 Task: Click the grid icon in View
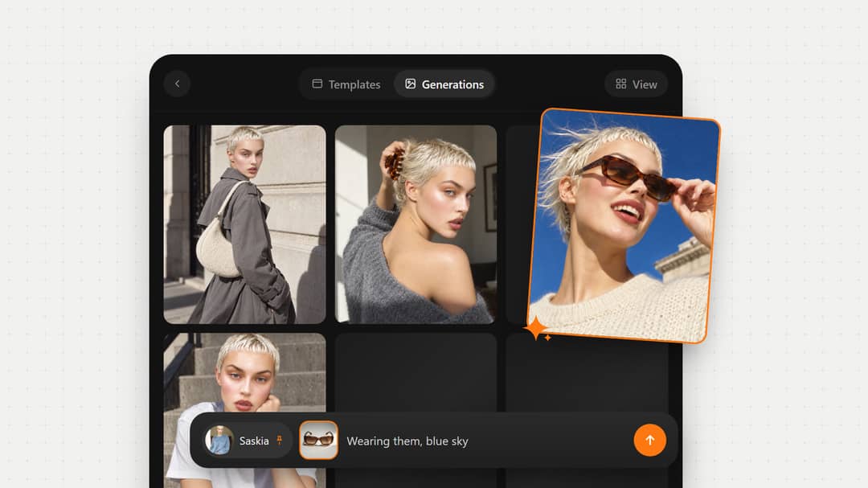tap(621, 84)
